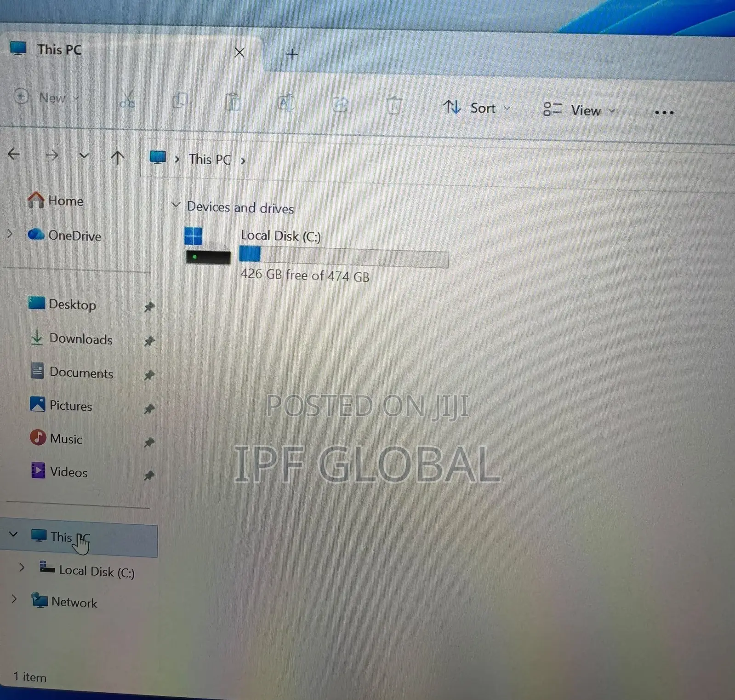
Task: Click the Share icon in toolbar
Action: [x=340, y=104]
